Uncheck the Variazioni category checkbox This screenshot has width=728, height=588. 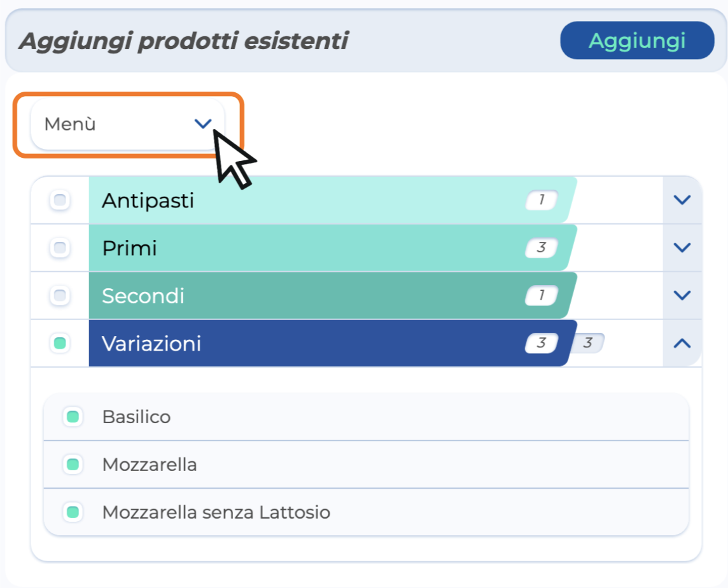[x=60, y=344]
